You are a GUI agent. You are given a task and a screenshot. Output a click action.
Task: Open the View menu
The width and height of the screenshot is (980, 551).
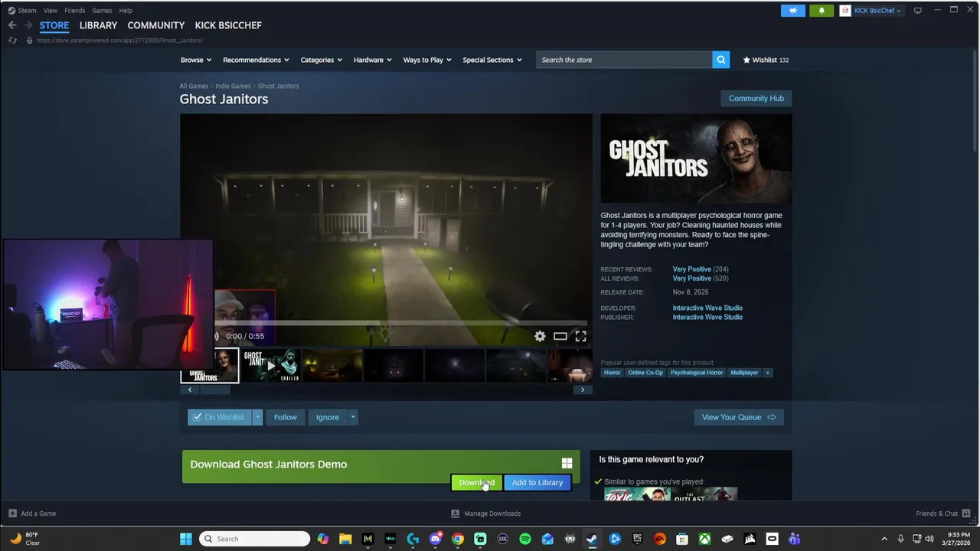(51, 11)
